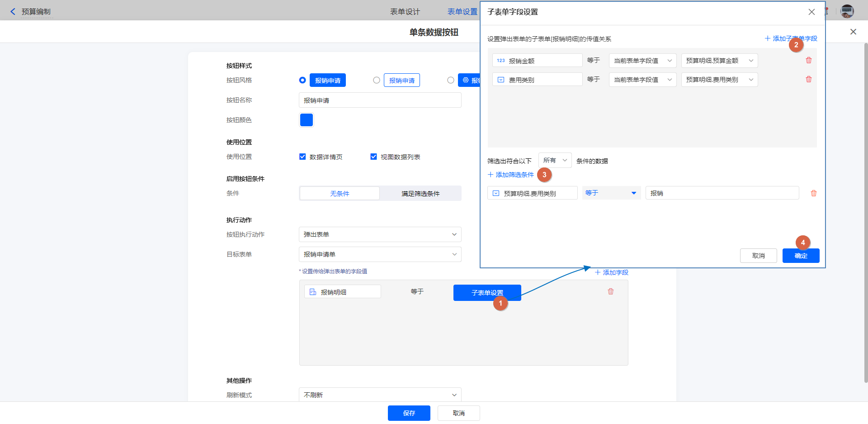Screen dimensions: 868x424
Task: Click the 添加筛选条件 link
Action: click(x=511, y=175)
